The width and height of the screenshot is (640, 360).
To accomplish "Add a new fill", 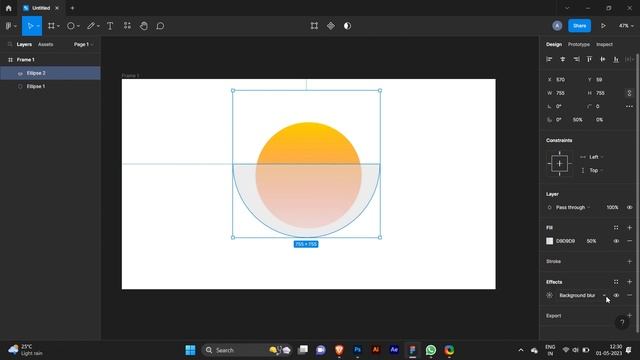I will coord(629,227).
